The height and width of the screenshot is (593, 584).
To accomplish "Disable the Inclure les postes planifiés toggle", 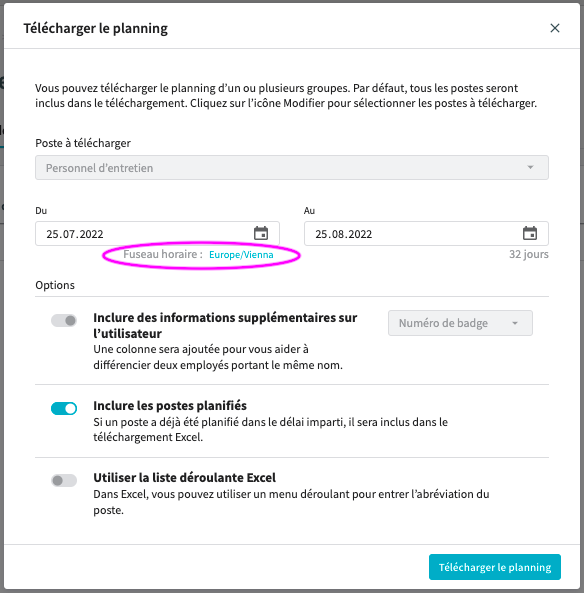I will 64,408.
